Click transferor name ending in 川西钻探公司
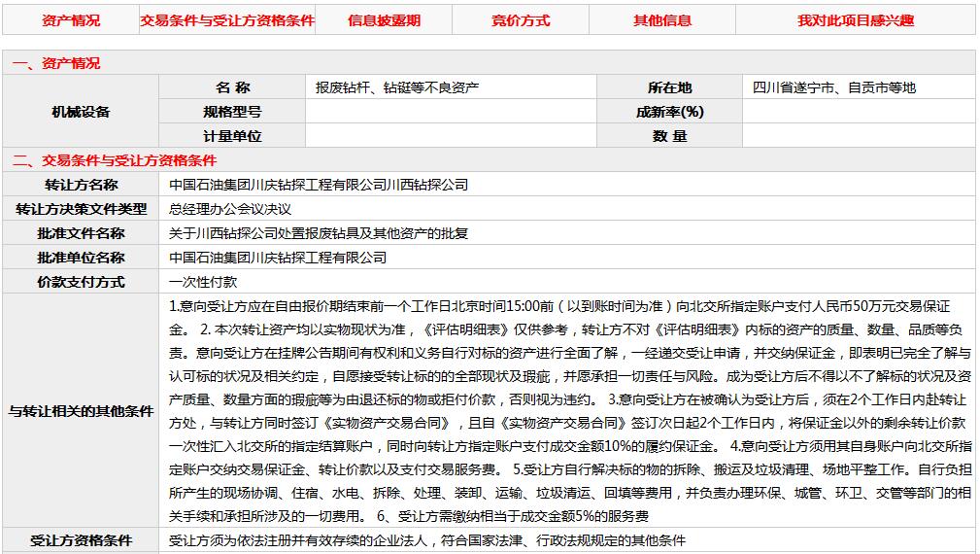Viewport: 980px width, 554px height. [x=319, y=185]
